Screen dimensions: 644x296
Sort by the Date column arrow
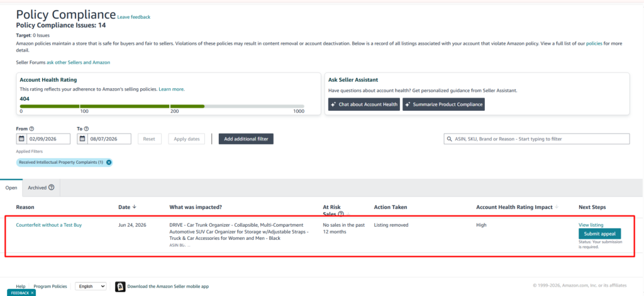point(134,207)
